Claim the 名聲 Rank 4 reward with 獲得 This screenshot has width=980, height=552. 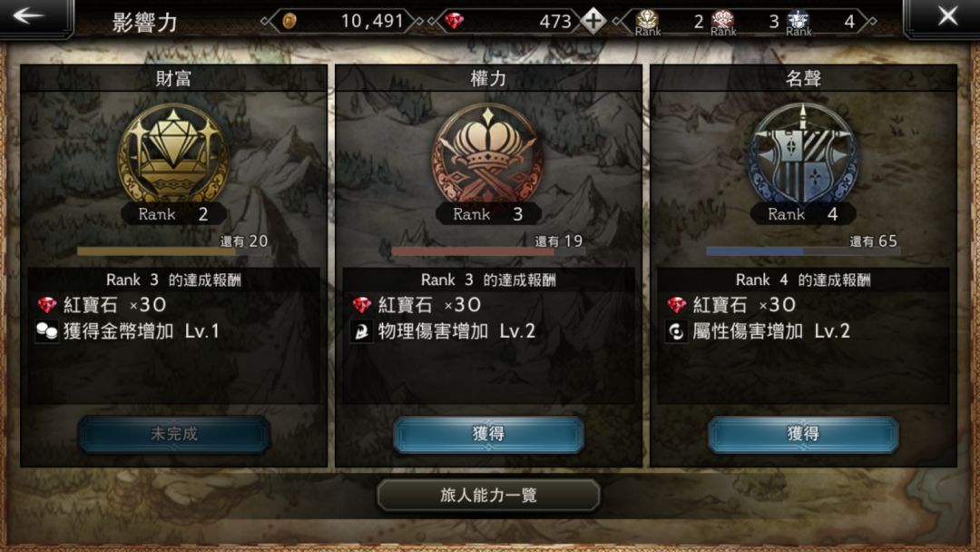(803, 434)
